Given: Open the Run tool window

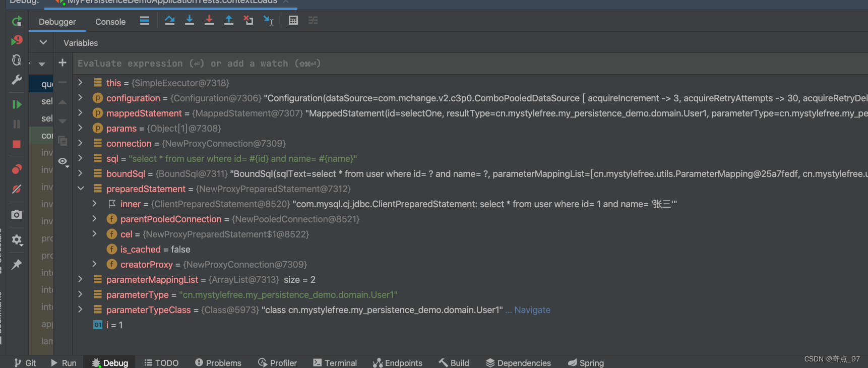Looking at the screenshot, I should tap(64, 362).
